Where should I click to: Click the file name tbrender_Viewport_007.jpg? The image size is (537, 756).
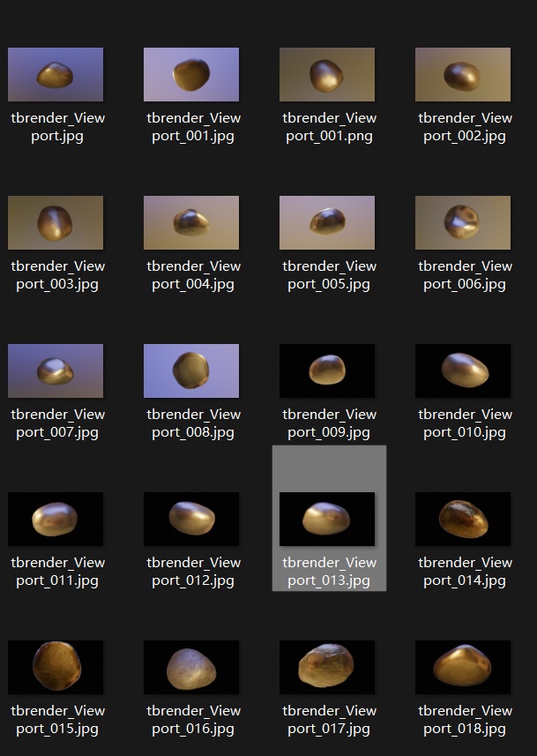[57, 423]
